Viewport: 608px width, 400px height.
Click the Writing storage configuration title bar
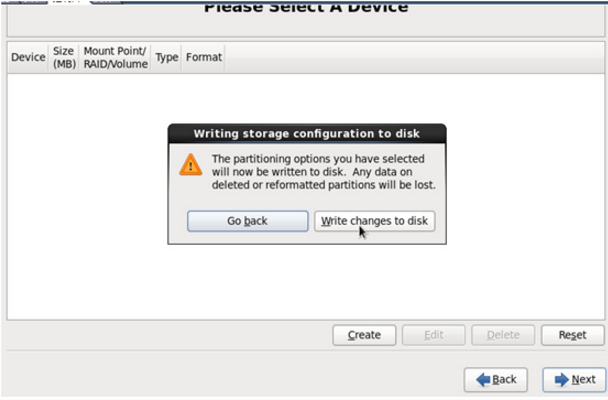[x=307, y=134]
